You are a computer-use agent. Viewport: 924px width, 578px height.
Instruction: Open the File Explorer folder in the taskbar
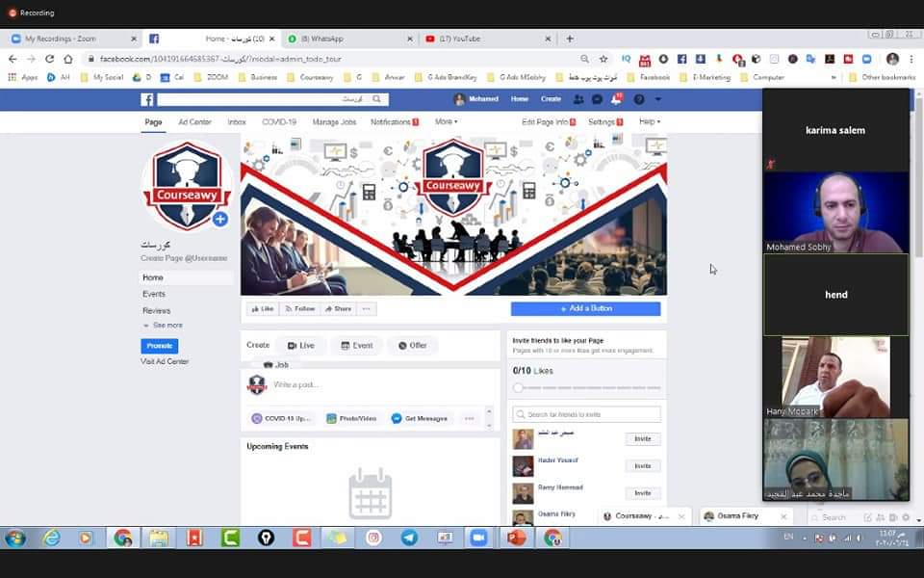pyautogui.click(x=159, y=538)
